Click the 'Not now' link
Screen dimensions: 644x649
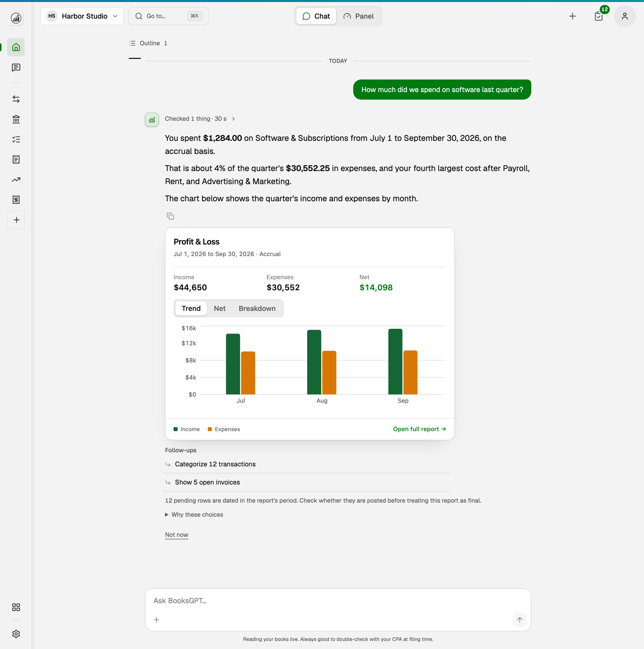tap(176, 535)
